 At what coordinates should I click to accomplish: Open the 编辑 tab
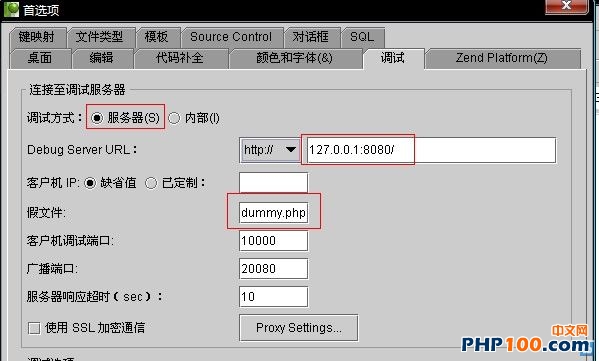coord(102,58)
